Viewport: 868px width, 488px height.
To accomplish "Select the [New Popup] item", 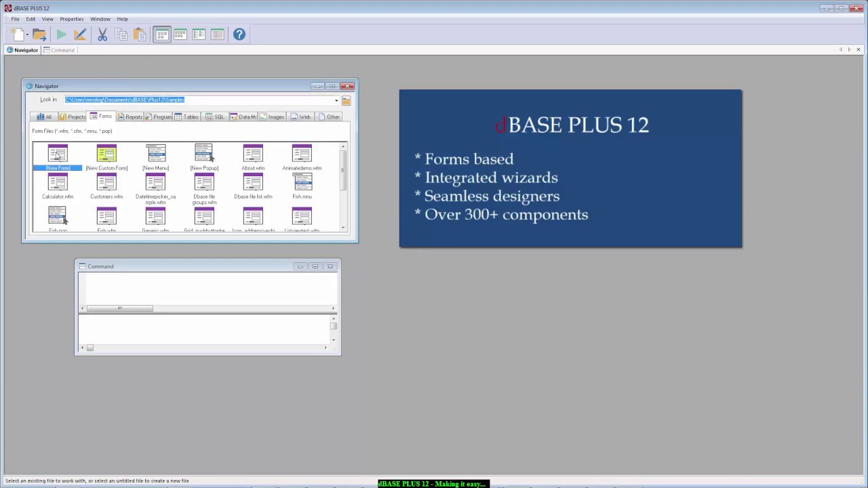I will click(x=204, y=158).
